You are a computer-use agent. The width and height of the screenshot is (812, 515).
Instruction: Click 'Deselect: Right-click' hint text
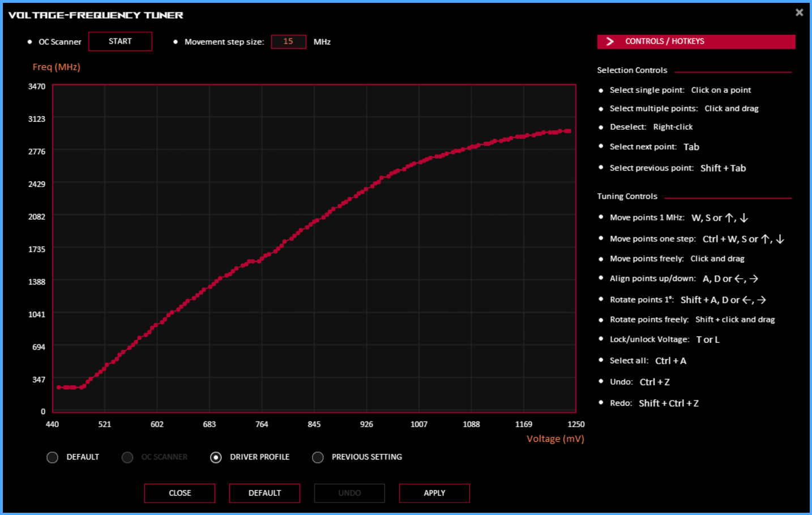pos(651,127)
